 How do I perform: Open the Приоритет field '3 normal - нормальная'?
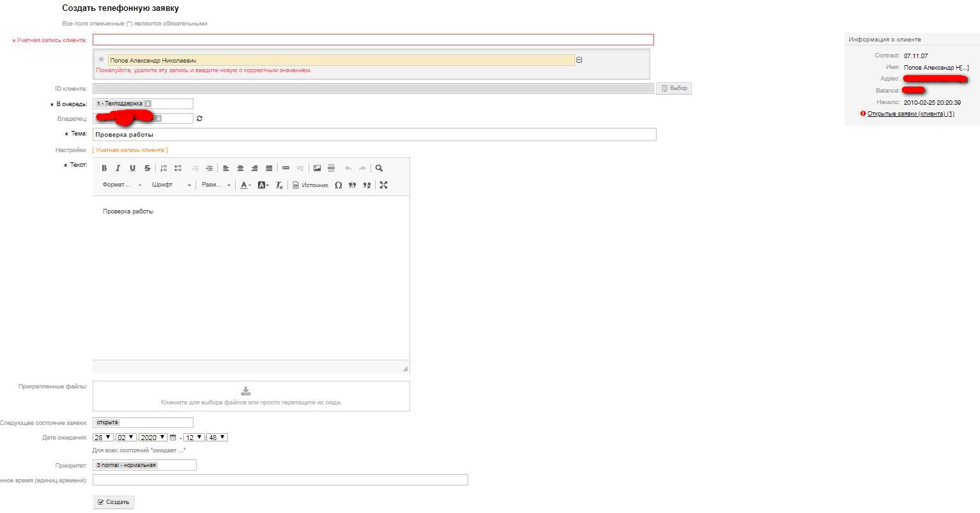point(144,465)
